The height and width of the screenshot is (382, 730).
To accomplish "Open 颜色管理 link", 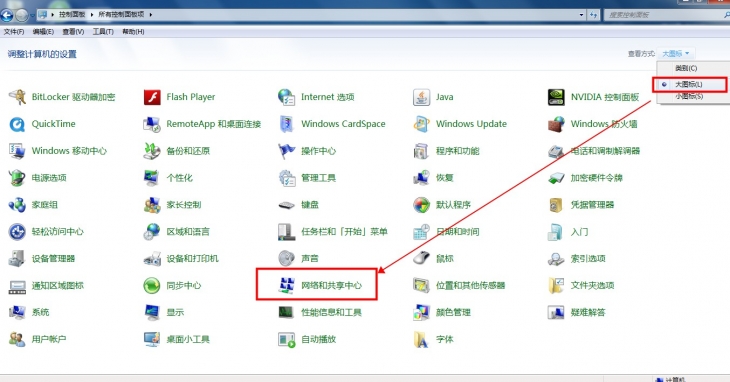I will [453, 313].
